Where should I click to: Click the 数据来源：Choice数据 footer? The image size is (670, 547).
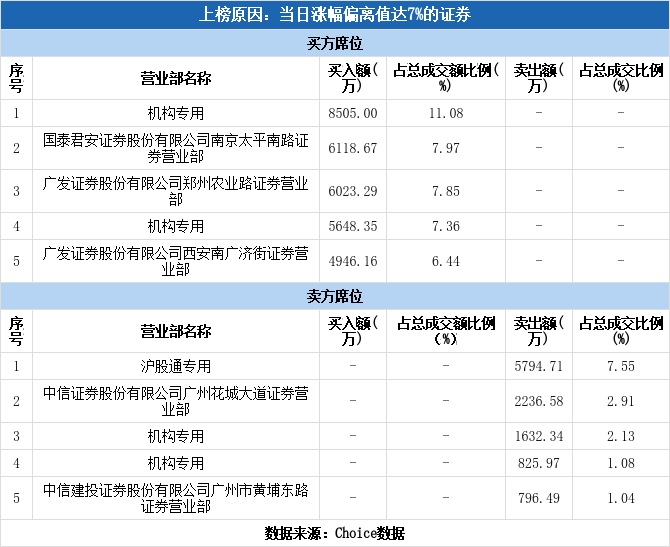point(335,533)
